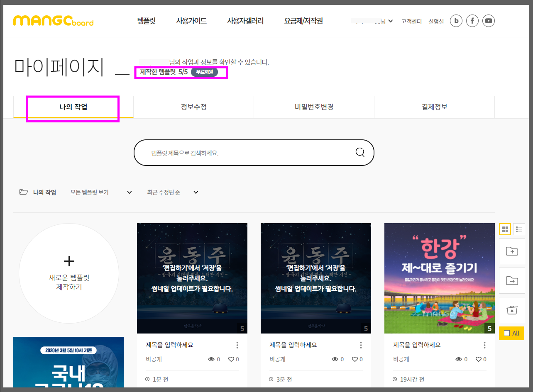Click the MANGOboard logo
The height and width of the screenshot is (392, 533).
point(53,20)
